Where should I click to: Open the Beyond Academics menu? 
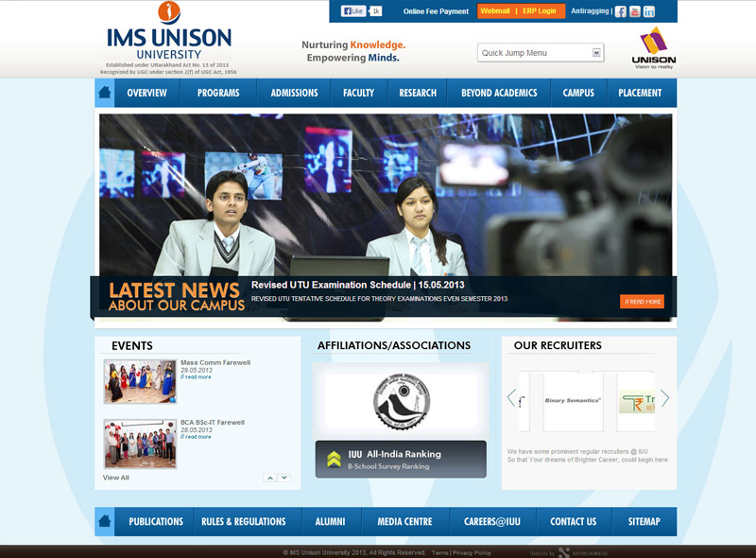pyautogui.click(x=499, y=93)
